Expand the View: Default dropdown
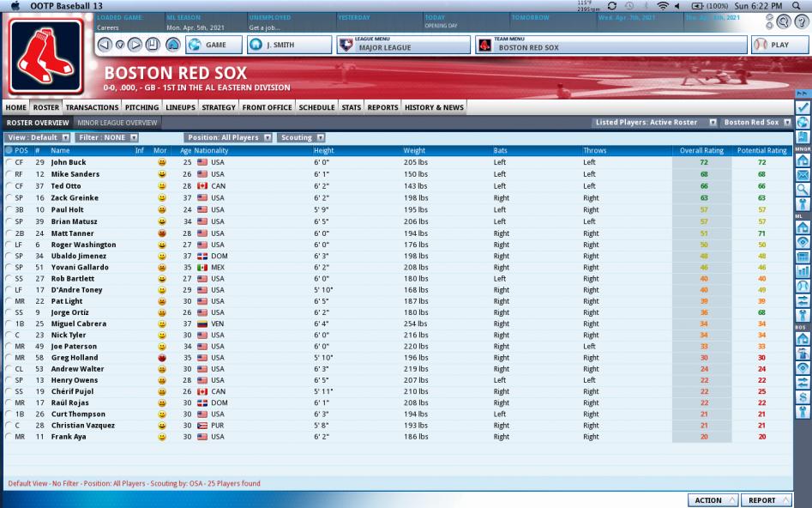Screen dimensions: 812x508 (x=36, y=137)
